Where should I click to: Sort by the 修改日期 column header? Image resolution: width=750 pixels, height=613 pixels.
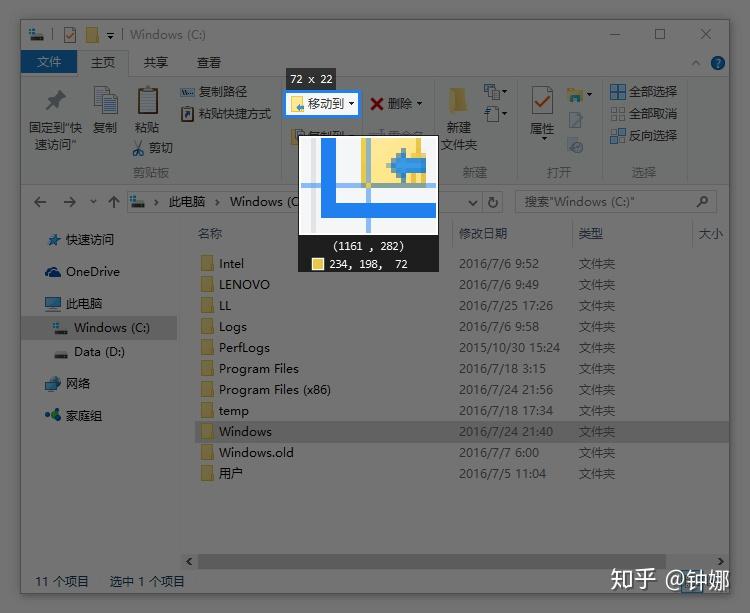click(483, 233)
